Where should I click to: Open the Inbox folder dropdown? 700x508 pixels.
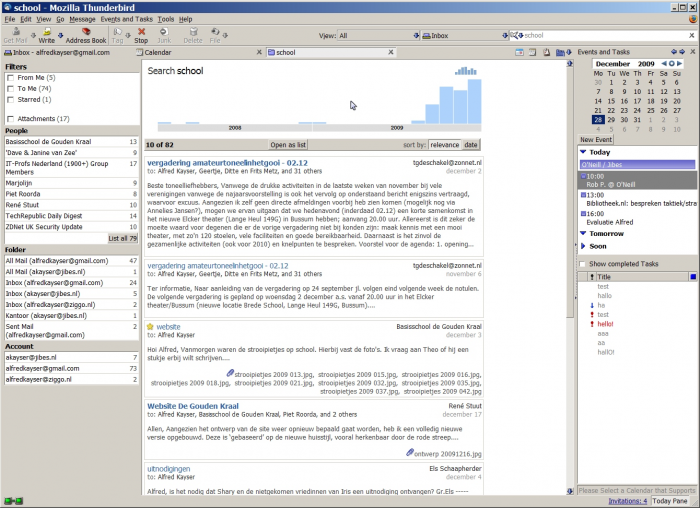(x=505, y=35)
